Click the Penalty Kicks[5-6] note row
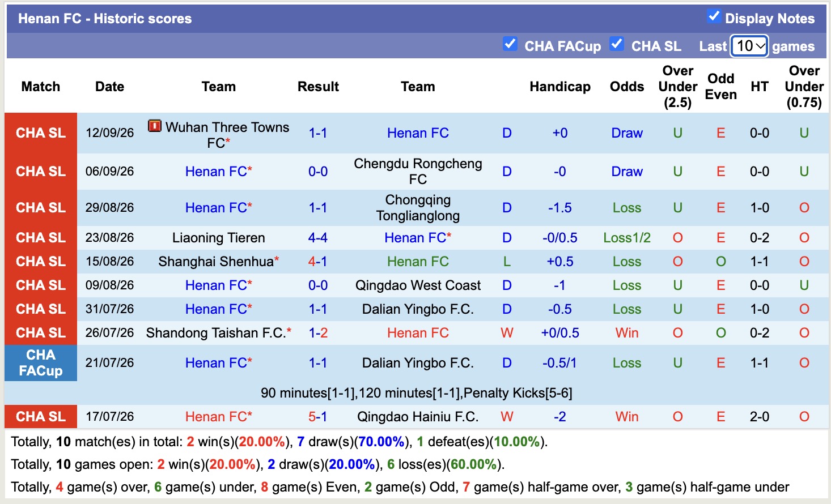Screen dimensions: 831x504 point(417,393)
